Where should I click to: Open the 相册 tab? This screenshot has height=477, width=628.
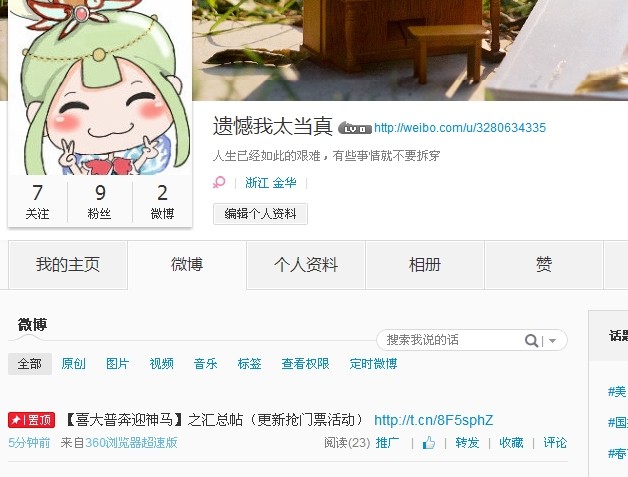click(425, 265)
